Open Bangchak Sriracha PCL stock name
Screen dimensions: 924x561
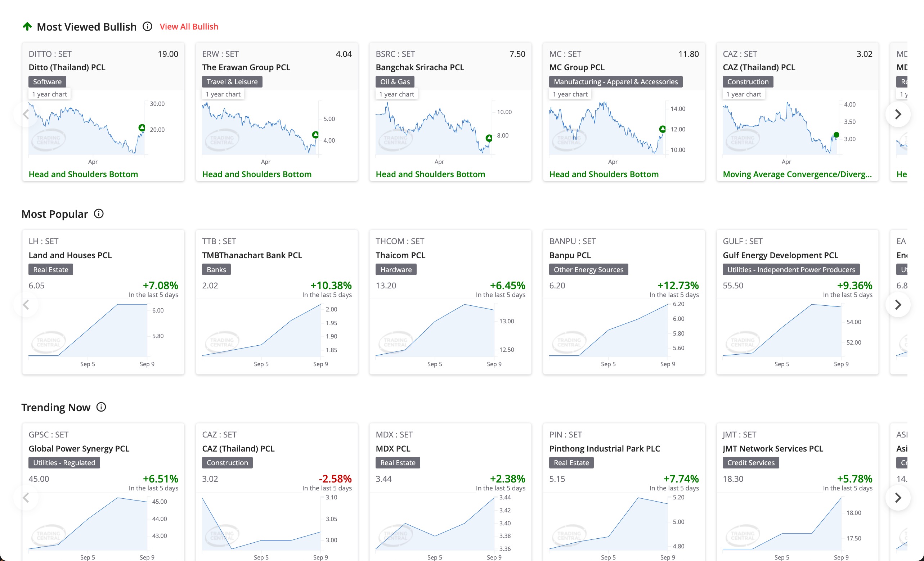coord(420,67)
